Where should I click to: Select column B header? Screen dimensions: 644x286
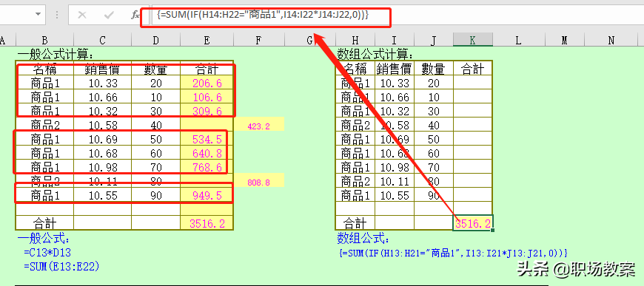tap(44, 40)
